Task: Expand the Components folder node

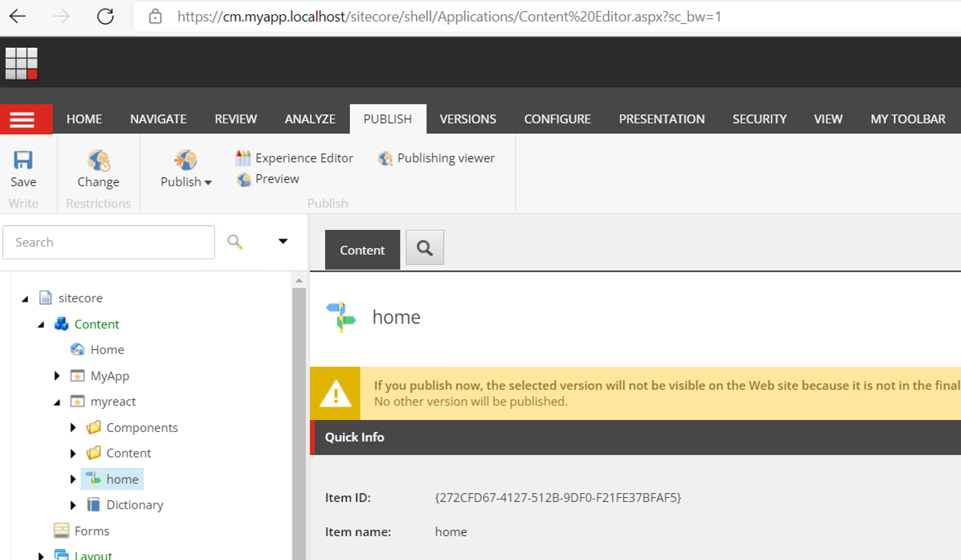Action: (73, 427)
